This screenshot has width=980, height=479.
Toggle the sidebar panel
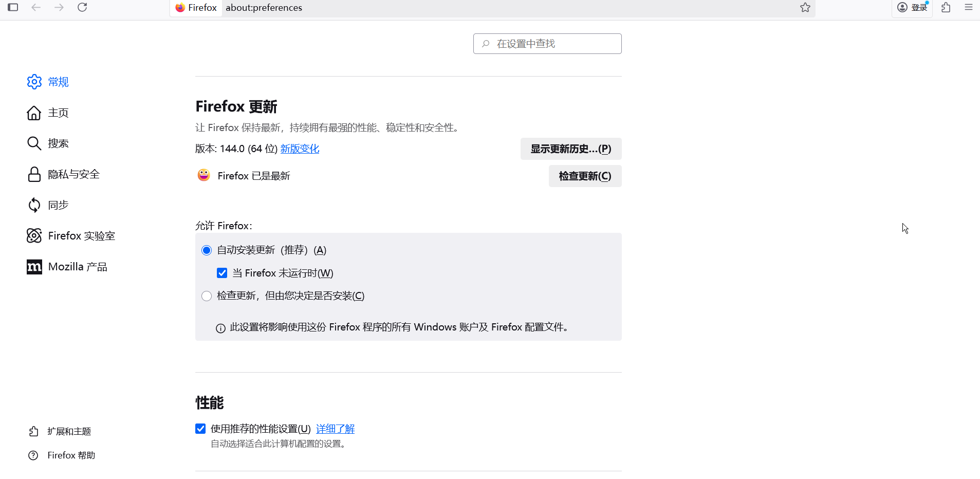[13, 7]
